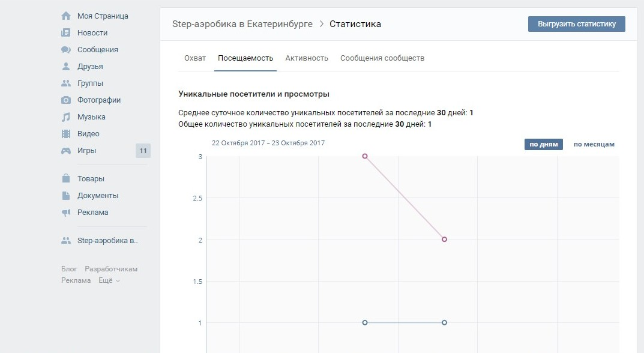Switch to the Активность tab
This screenshot has height=353, width=644.
click(x=307, y=58)
